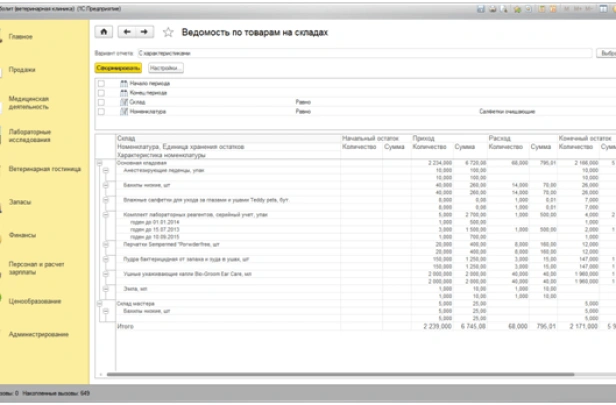Image resolution: width=616 pixels, height=405 pixels.
Task: Click the Склад filter row icon
Action: pos(124,101)
